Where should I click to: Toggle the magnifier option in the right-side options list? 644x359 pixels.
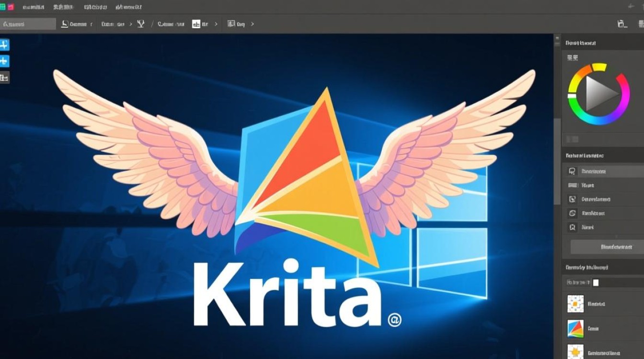[573, 227]
